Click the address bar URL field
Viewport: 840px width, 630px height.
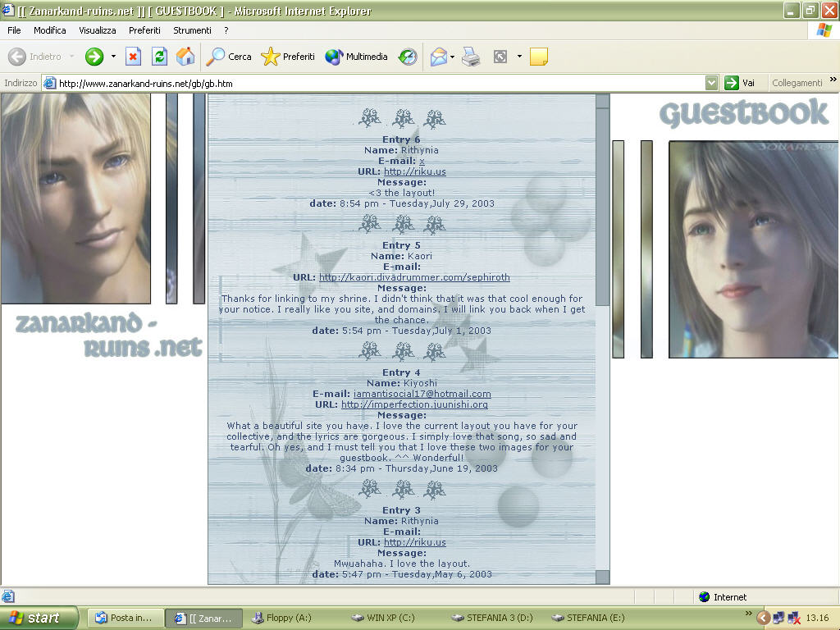pos(381,83)
